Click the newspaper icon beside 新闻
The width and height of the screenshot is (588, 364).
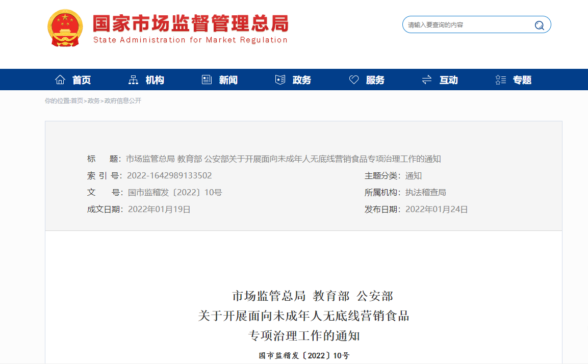(x=207, y=80)
